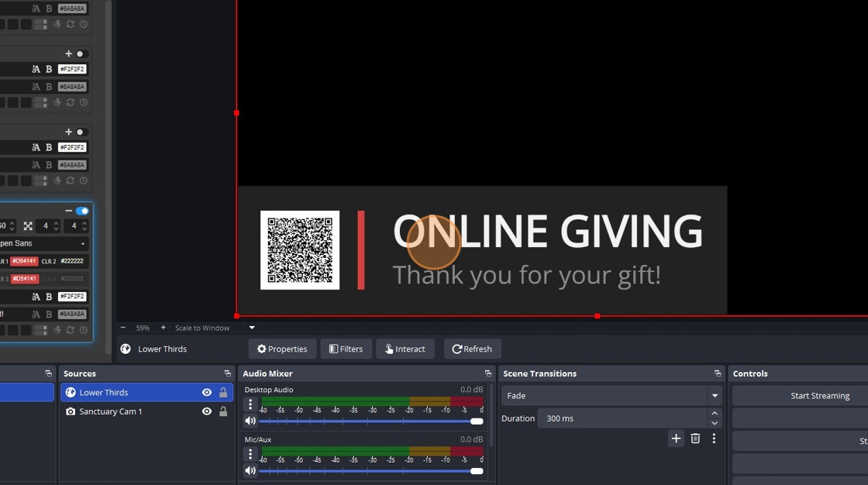868x485 pixels.
Task: Open Filters for the selected source
Action: [x=346, y=349]
